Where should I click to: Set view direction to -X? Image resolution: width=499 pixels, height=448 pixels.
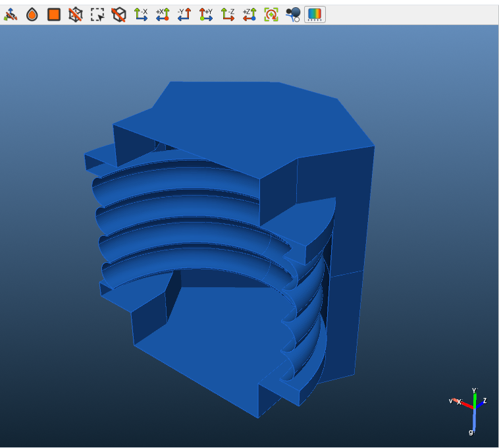click(x=141, y=14)
